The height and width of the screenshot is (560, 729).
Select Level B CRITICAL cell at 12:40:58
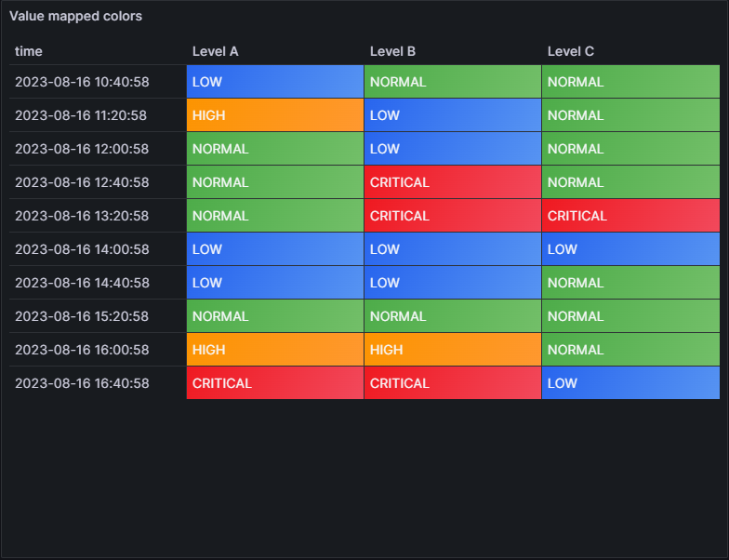click(x=452, y=182)
